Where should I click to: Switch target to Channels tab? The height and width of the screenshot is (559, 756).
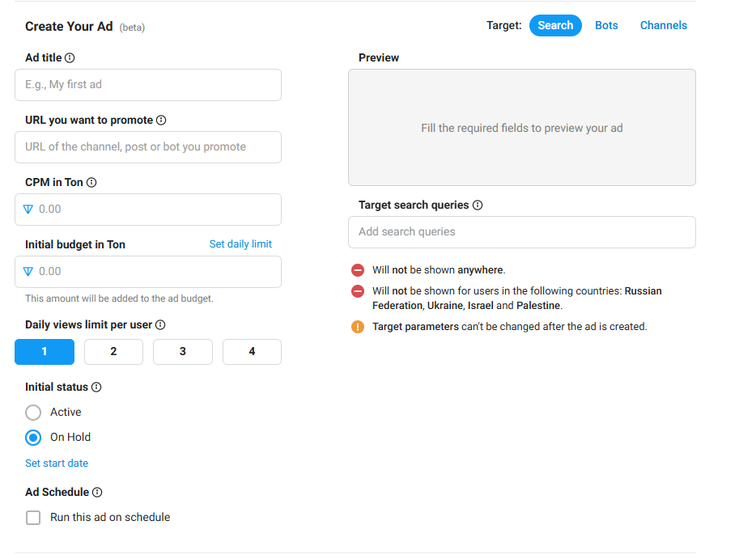pyautogui.click(x=663, y=26)
